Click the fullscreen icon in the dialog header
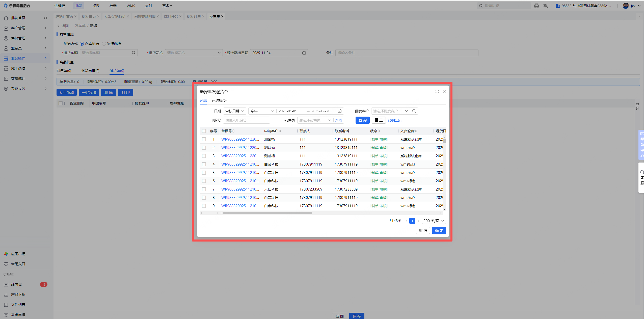 [437, 92]
